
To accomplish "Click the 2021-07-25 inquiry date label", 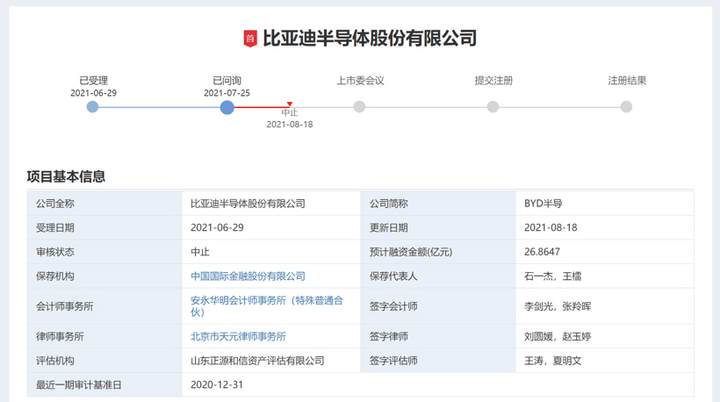I will click(x=227, y=93).
